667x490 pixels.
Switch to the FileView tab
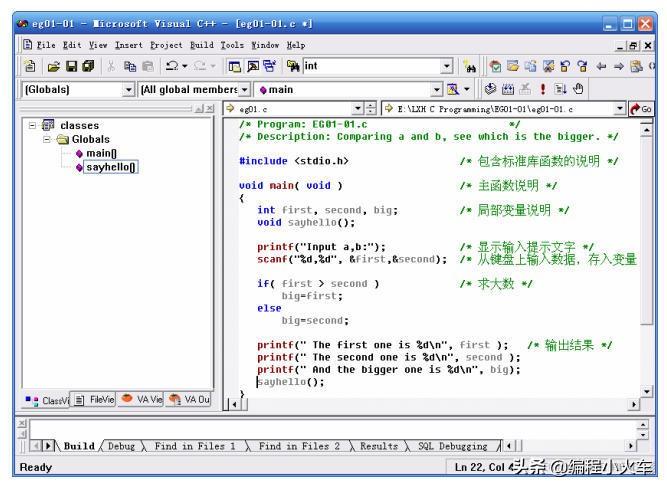tap(94, 400)
